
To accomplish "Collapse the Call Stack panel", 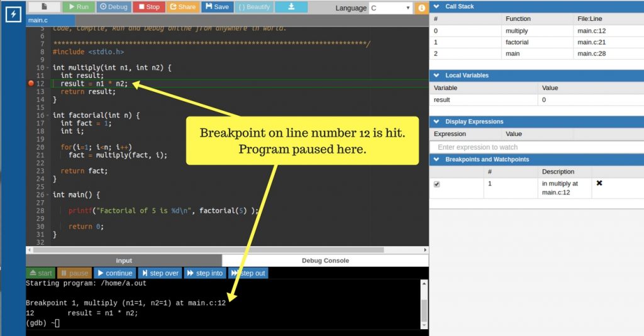I will point(436,6).
